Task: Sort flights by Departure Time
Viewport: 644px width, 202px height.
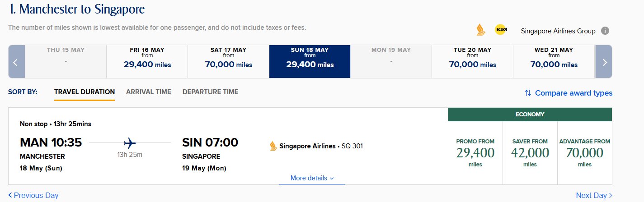Action: tap(210, 92)
